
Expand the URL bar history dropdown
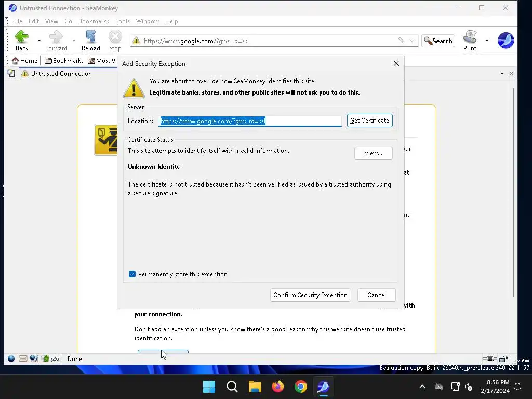point(412,41)
